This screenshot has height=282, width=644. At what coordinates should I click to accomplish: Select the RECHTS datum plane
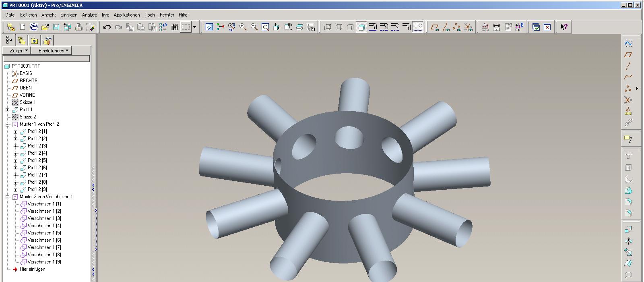pyautogui.click(x=28, y=81)
